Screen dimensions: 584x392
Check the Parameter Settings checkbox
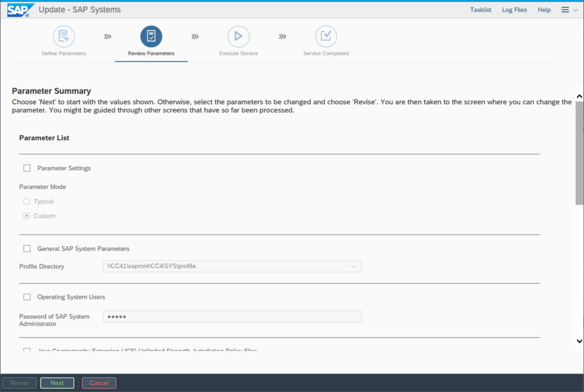coord(27,168)
